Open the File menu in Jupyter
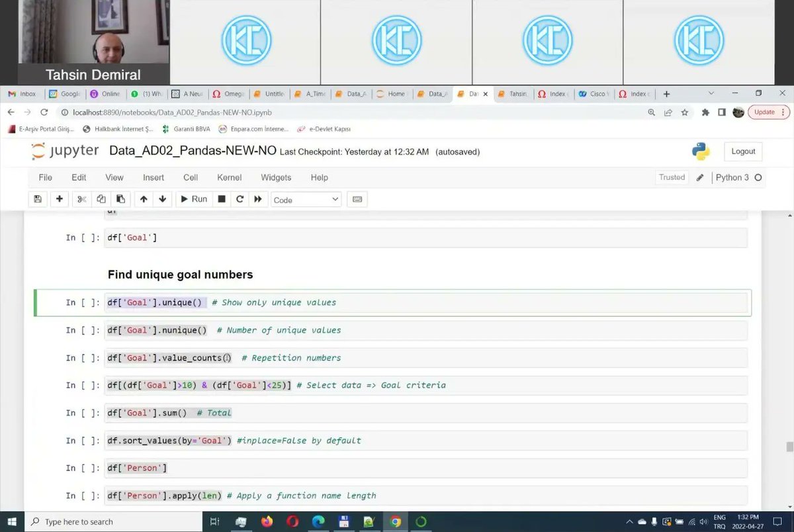Viewport: 794px width, 532px height. click(x=46, y=177)
